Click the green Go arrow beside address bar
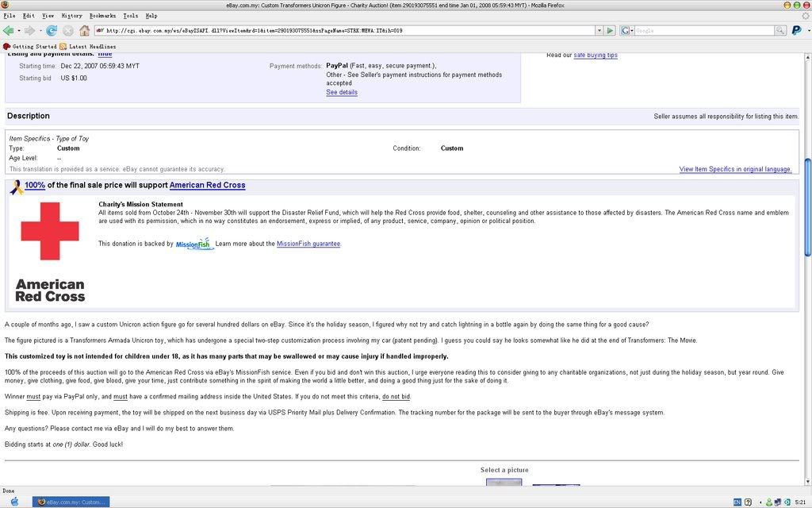The width and height of the screenshot is (812, 508). (610, 31)
